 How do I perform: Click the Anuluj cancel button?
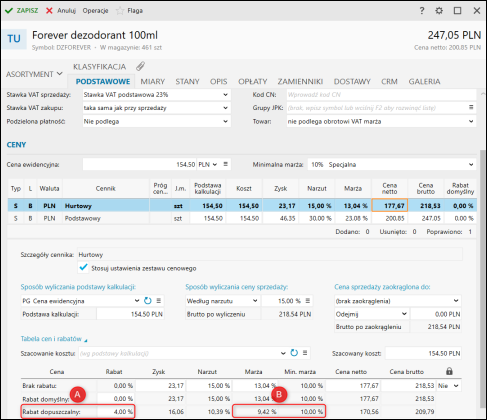[61, 11]
